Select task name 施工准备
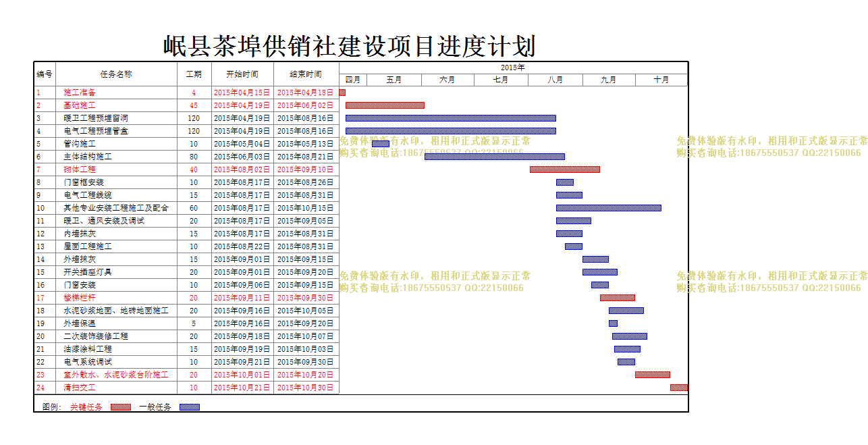 [80, 93]
